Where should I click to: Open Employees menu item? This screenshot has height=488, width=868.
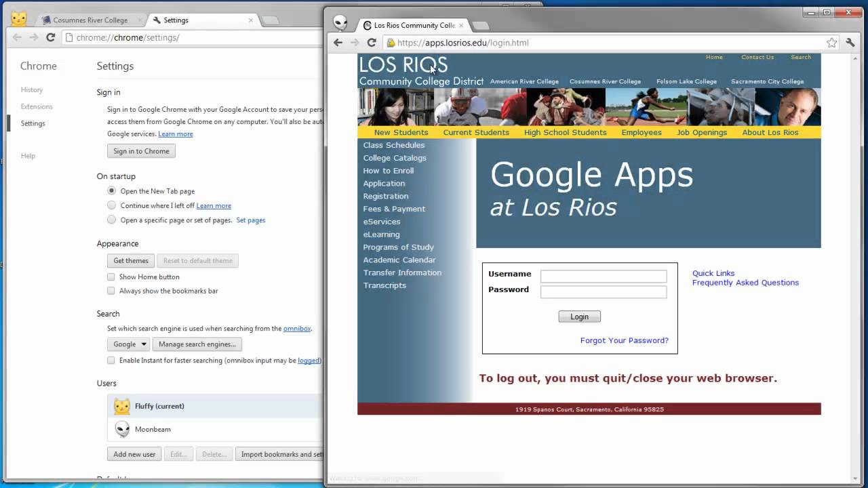642,132
